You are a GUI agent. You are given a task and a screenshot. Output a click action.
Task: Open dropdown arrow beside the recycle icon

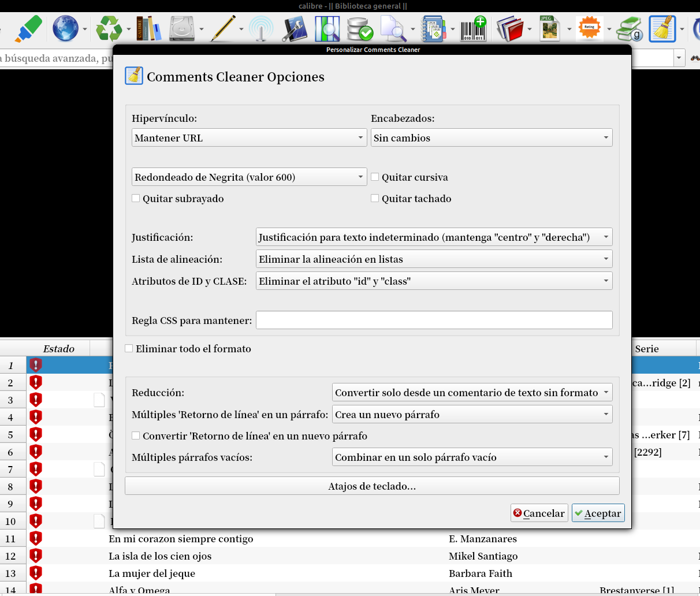[129, 29]
